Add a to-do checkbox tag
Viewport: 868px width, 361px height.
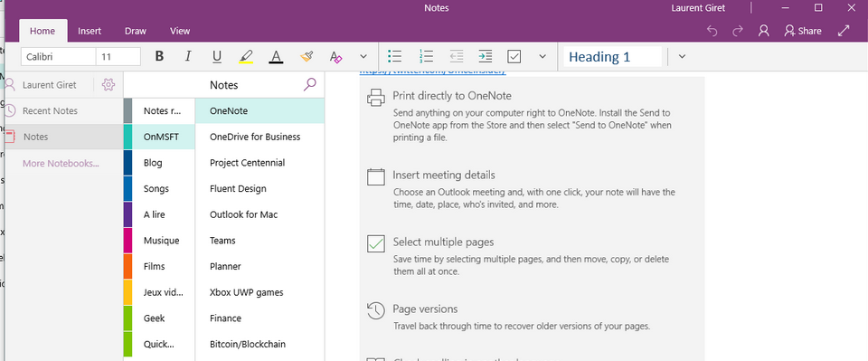click(x=514, y=56)
